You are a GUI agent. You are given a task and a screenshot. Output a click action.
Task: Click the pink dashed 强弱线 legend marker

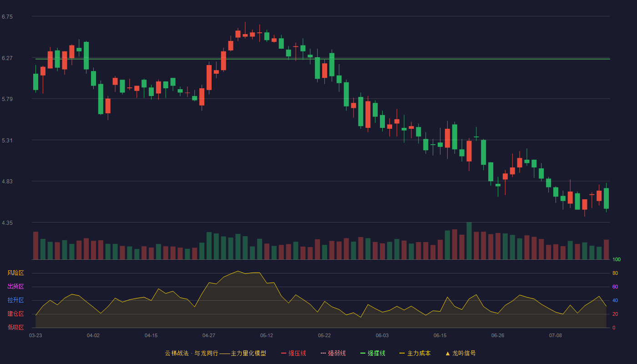[323, 353]
